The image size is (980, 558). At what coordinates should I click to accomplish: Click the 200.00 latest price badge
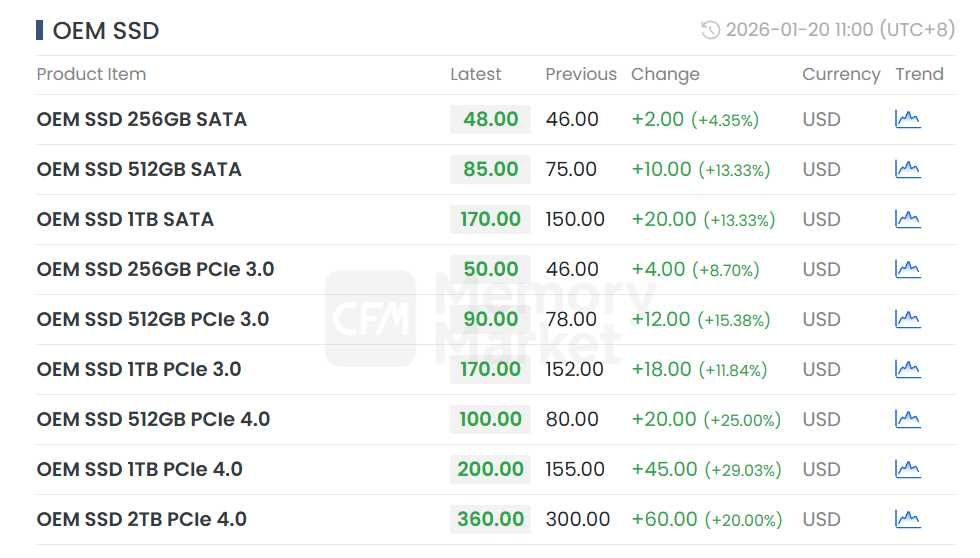(x=490, y=469)
